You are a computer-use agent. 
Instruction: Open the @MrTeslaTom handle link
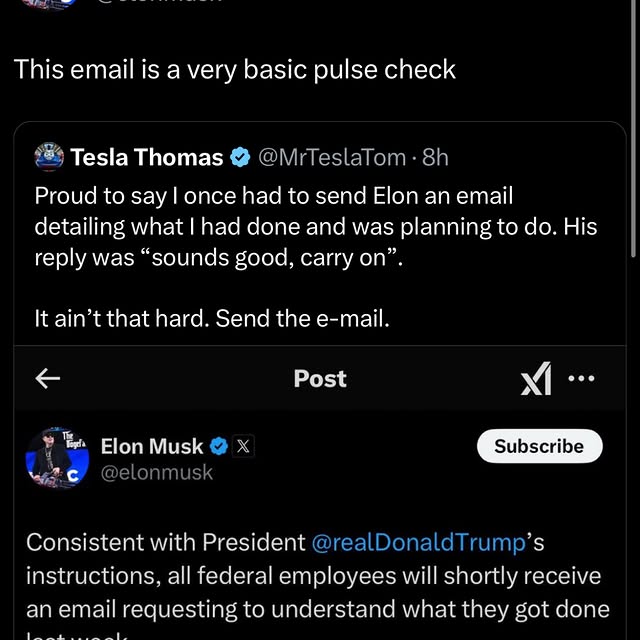pos(332,157)
